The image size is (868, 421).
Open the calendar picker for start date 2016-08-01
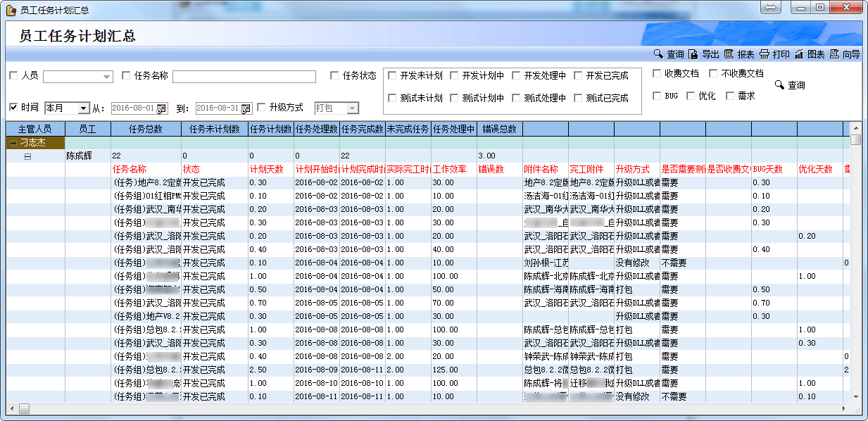(161, 108)
